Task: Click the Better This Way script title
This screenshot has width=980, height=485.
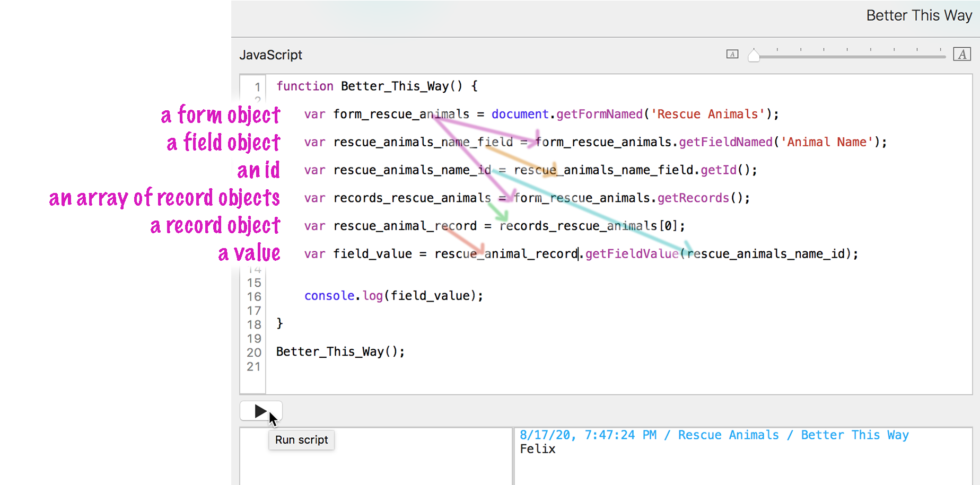Action: pos(918,16)
